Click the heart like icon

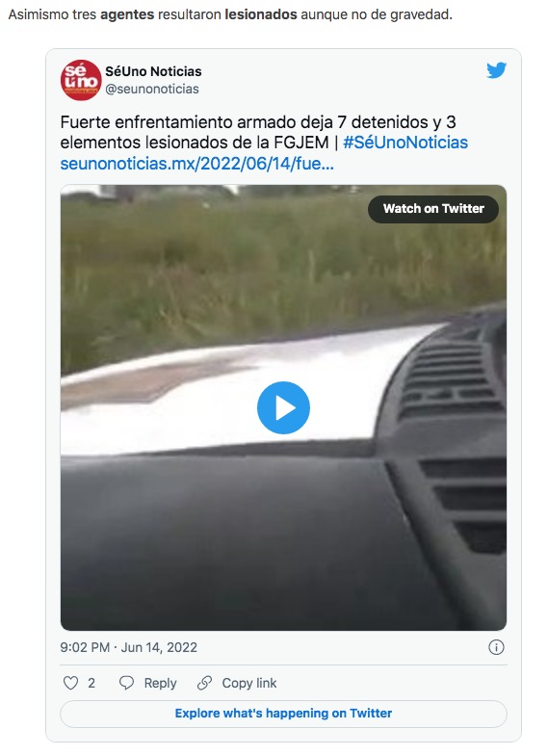[x=71, y=683]
